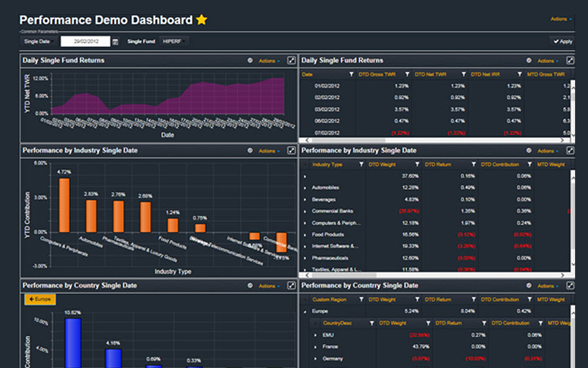588x368 pixels.
Task: Maximize the Performance by Country table panel
Action: (570, 286)
